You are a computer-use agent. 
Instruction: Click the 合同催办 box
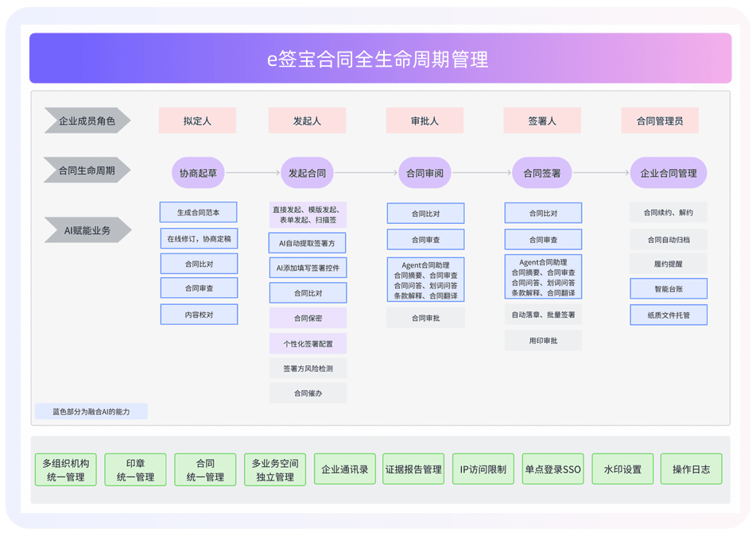pyautogui.click(x=308, y=392)
